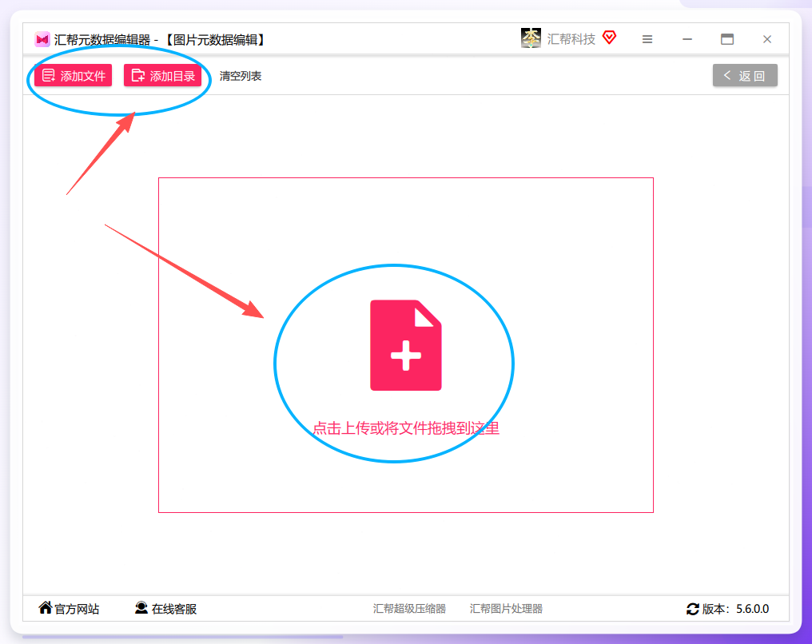Image resolution: width=812 pixels, height=644 pixels.
Task: Click the version text 5.6.0.0
Action: [752, 609]
